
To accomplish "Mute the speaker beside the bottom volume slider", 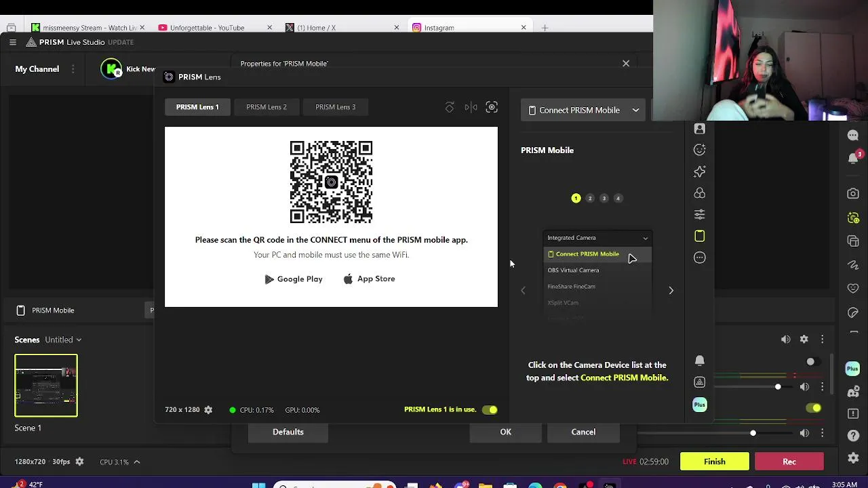I will (x=804, y=433).
